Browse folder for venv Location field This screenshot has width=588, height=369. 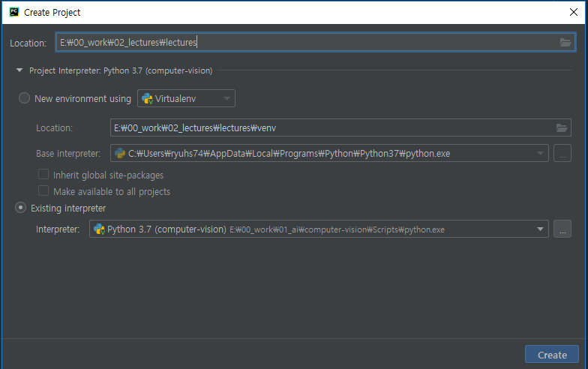[561, 127]
